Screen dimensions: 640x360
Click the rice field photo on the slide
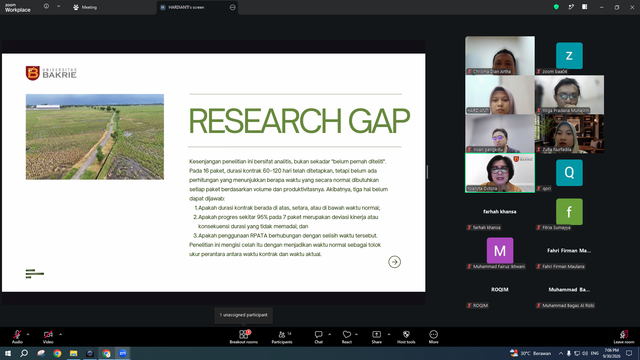(95, 137)
